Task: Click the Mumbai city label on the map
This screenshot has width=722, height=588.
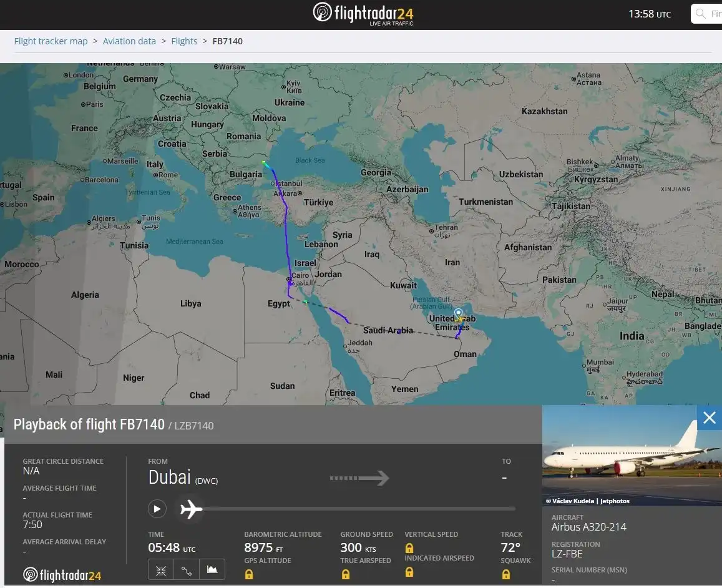Action: point(600,362)
